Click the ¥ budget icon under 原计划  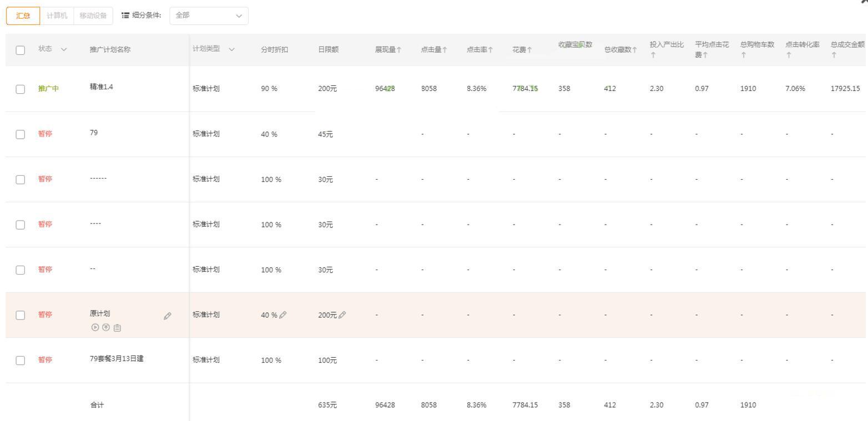click(x=105, y=327)
